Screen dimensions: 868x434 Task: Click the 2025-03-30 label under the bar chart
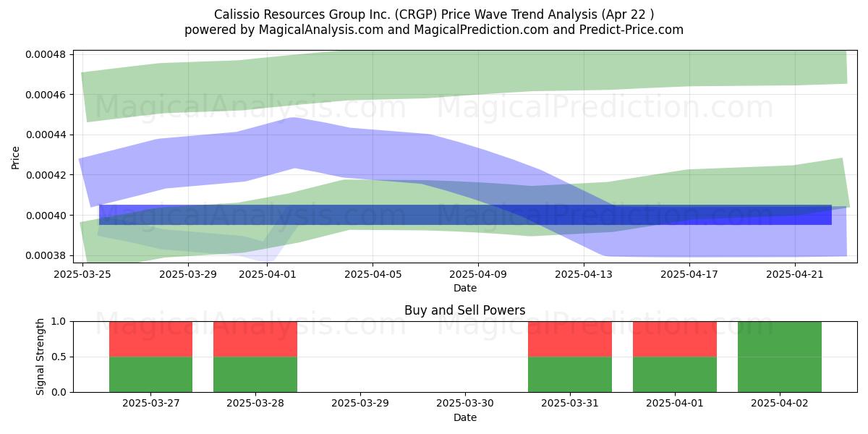465,404
